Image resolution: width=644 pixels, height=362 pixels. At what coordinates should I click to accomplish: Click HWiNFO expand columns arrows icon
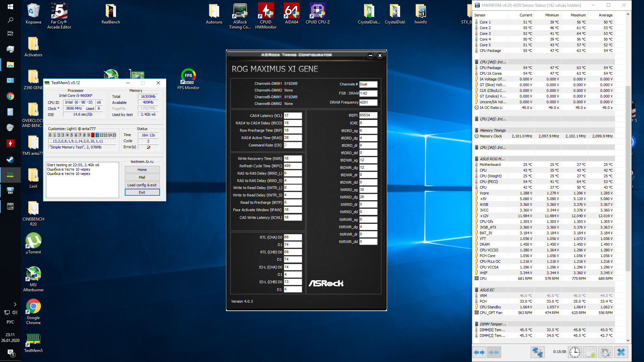[480, 352]
